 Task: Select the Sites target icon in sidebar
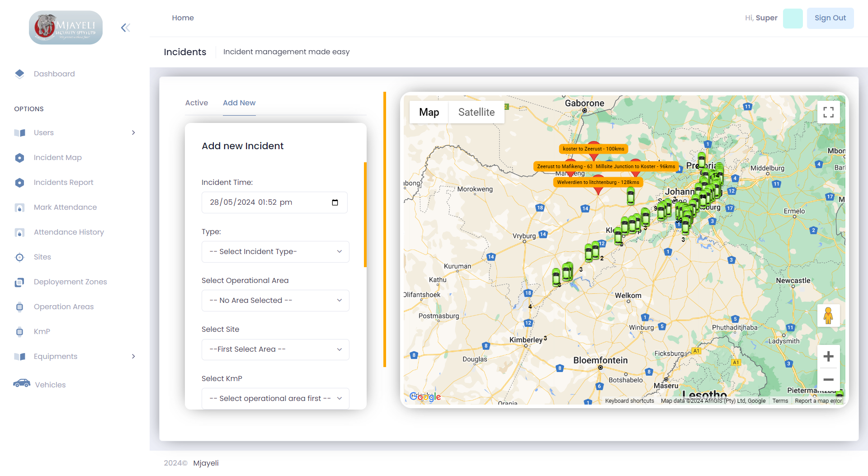(19, 257)
